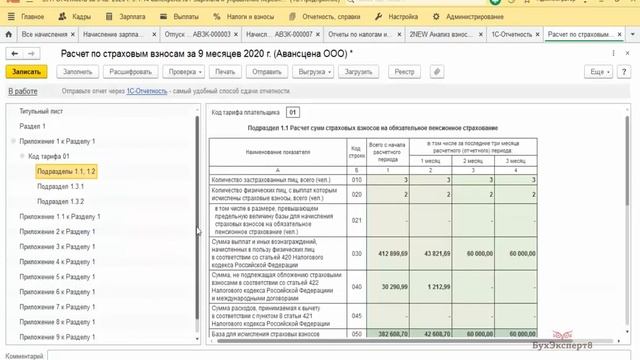The image size is (640, 360).
Task: Switch to the 1С-Отчетность tab
Action: 511,35
